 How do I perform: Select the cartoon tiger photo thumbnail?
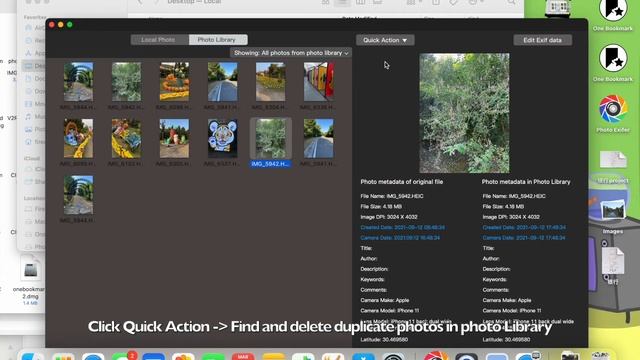pos(222,138)
